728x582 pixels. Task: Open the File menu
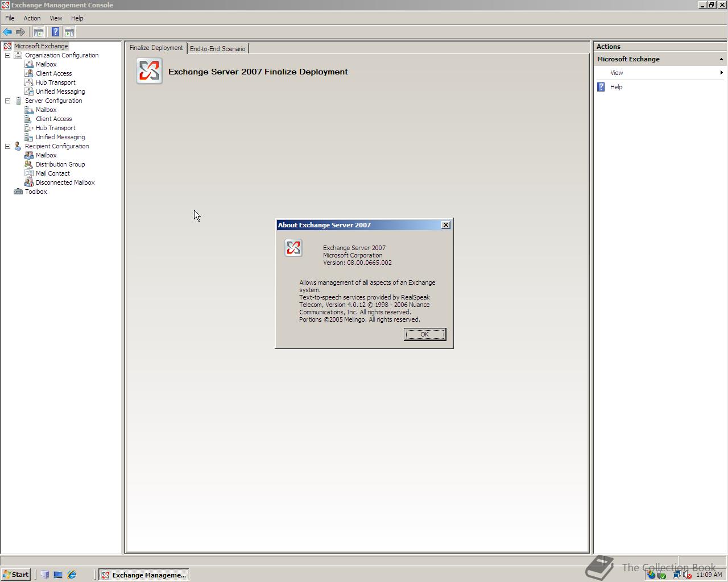(x=10, y=18)
